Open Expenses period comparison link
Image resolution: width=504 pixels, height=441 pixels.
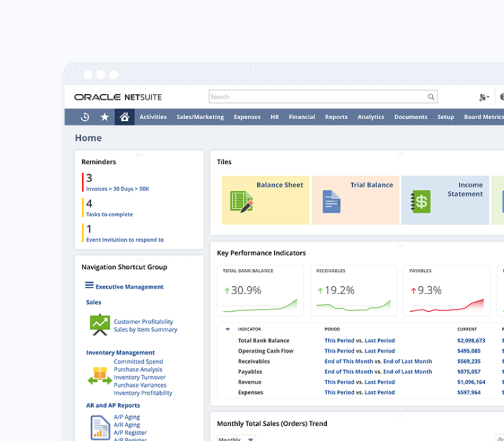(360, 393)
